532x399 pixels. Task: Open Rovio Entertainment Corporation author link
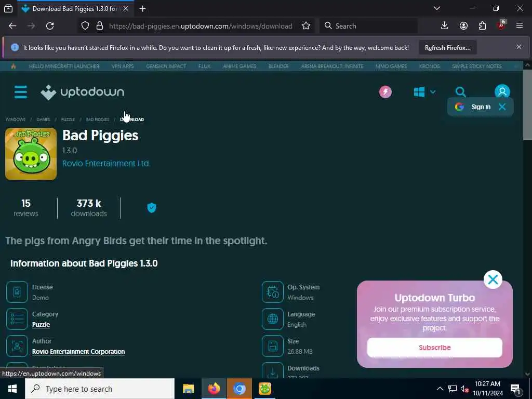pyautogui.click(x=78, y=352)
